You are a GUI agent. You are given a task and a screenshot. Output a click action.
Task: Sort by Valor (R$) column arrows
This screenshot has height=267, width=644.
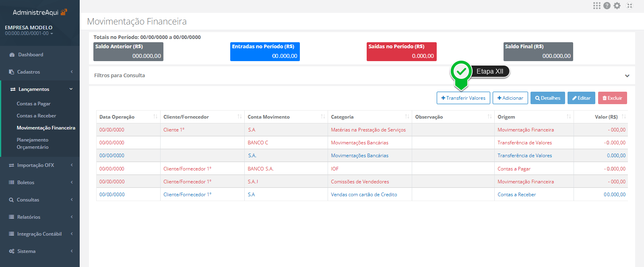pos(623,117)
